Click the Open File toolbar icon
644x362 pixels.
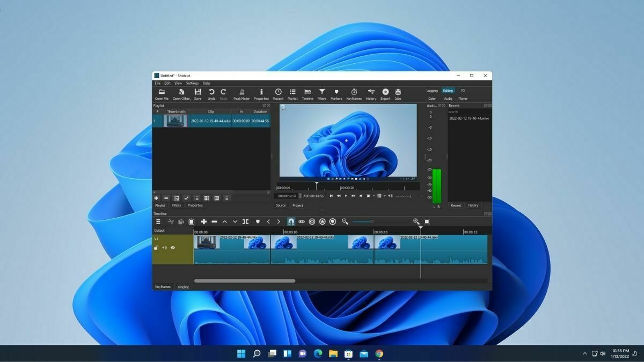pyautogui.click(x=162, y=92)
